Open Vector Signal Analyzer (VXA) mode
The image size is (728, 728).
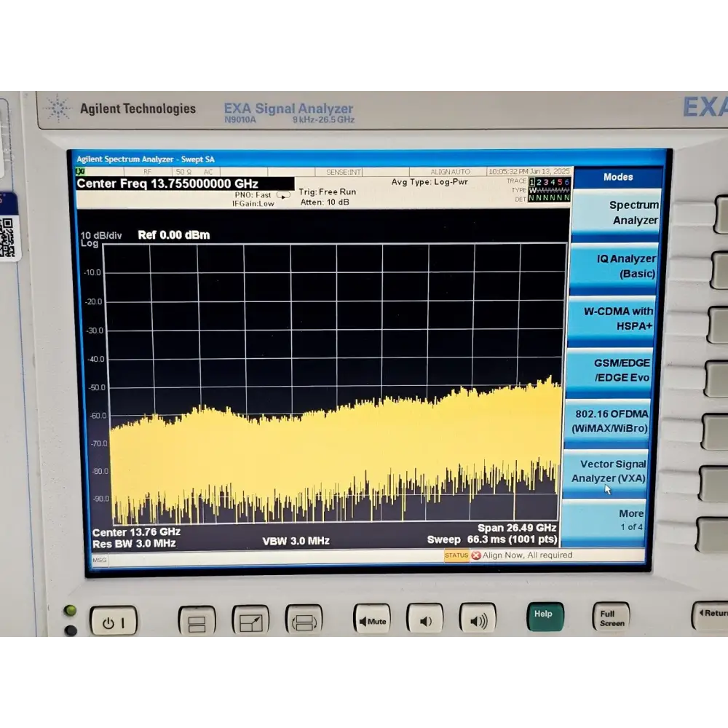[x=606, y=471]
